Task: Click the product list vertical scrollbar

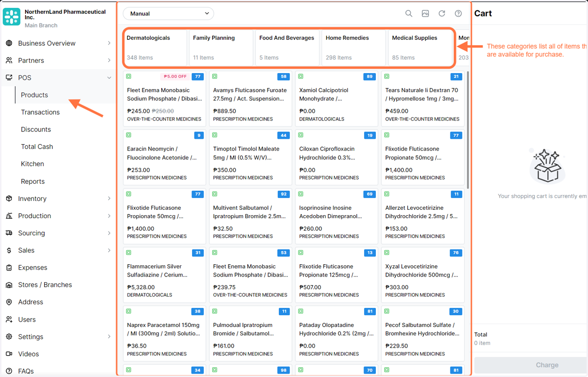Action: click(468, 130)
